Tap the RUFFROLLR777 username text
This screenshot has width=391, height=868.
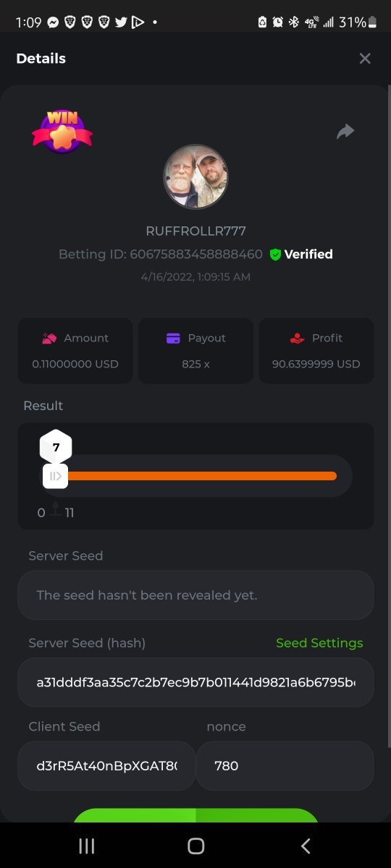tap(195, 231)
